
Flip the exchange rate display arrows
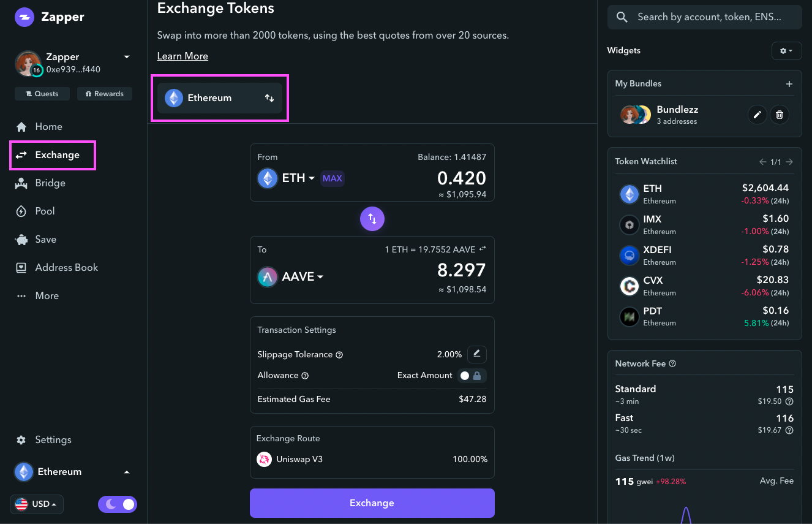tap(483, 249)
